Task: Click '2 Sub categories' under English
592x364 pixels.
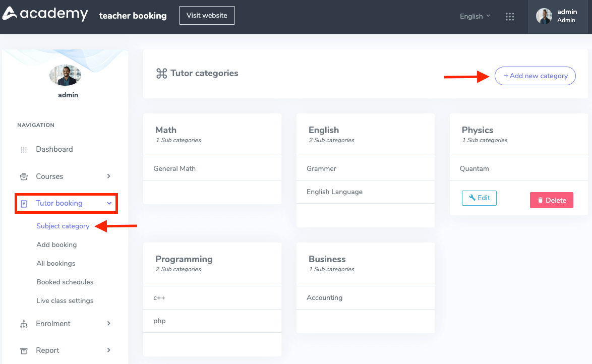Action: (331, 140)
